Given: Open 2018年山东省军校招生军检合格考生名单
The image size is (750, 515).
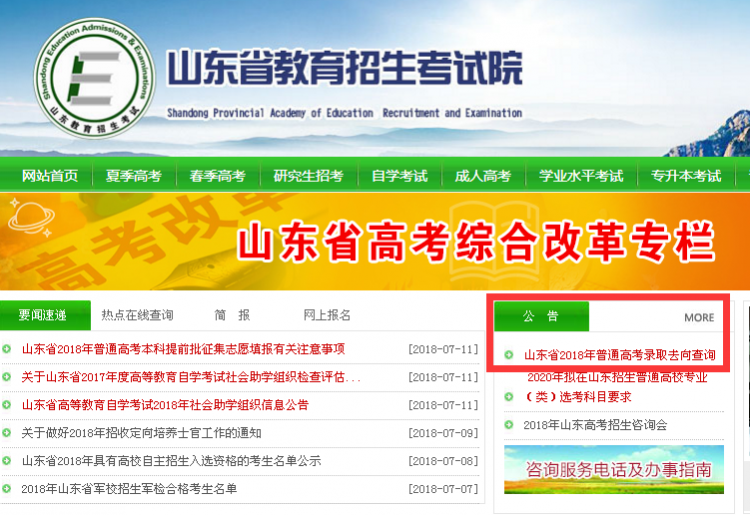Looking at the screenshot, I should pyautogui.click(x=129, y=489).
